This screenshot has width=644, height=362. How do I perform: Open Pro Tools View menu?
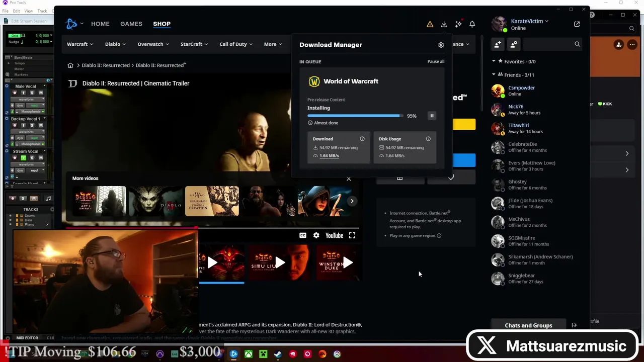(29, 11)
